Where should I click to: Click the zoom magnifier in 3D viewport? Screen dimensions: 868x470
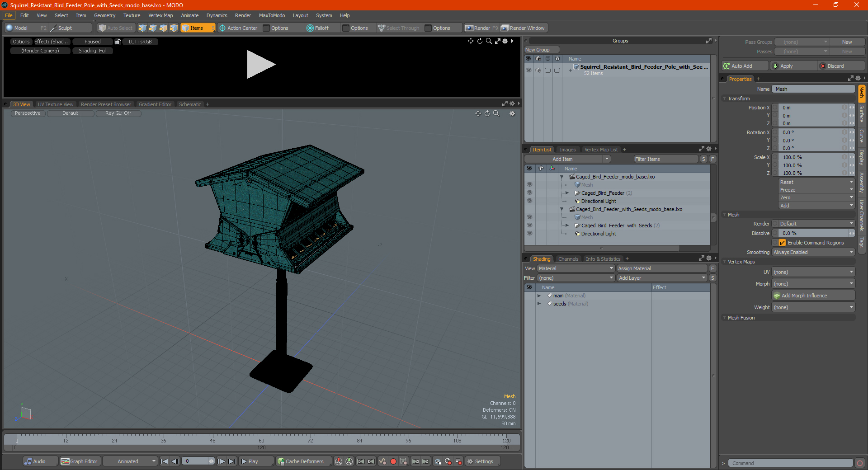tap(496, 113)
